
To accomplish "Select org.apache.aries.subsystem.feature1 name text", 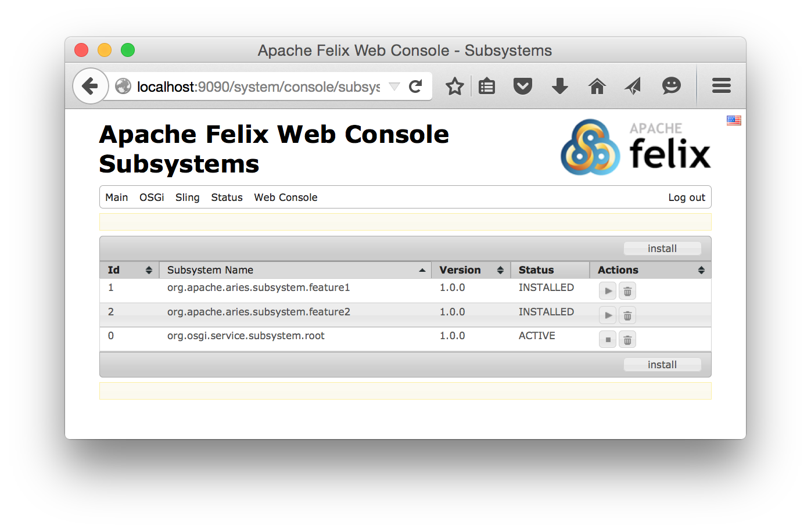I will click(259, 287).
